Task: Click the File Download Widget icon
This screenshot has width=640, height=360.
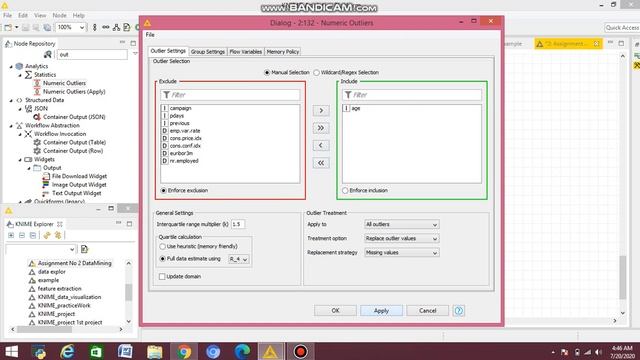Action: [x=46, y=176]
